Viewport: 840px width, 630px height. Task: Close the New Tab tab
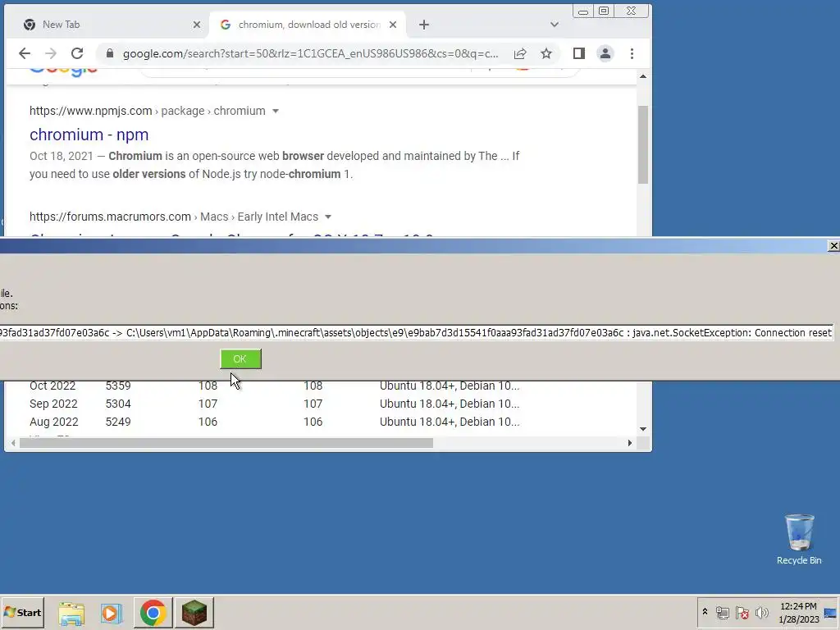coord(197,25)
